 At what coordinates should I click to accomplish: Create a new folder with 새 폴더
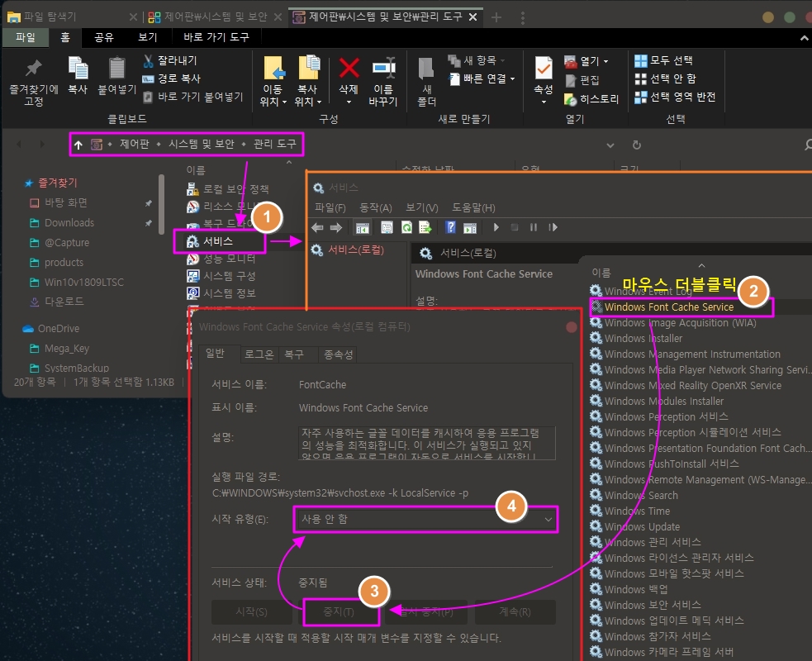(x=427, y=81)
